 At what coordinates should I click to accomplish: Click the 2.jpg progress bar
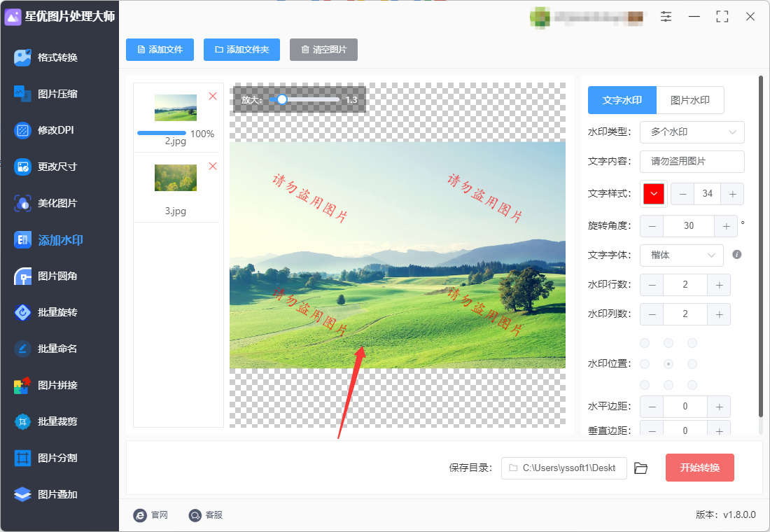pos(162,133)
